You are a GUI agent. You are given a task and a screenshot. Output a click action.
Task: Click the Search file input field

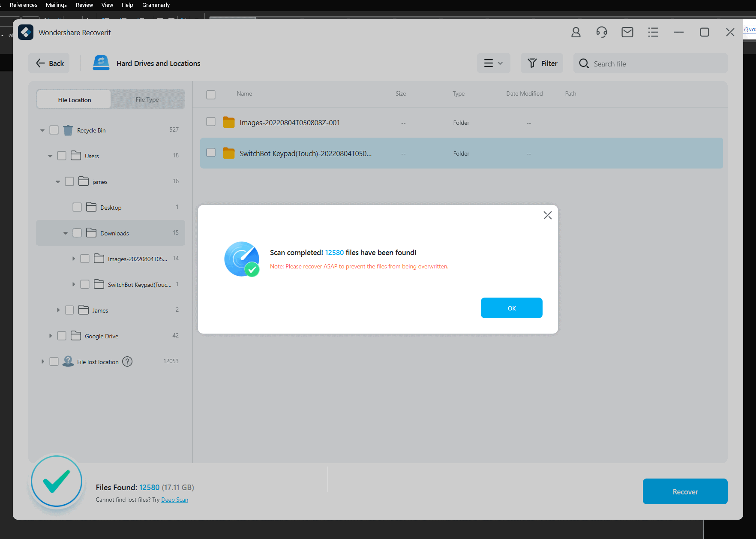pyautogui.click(x=656, y=64)
